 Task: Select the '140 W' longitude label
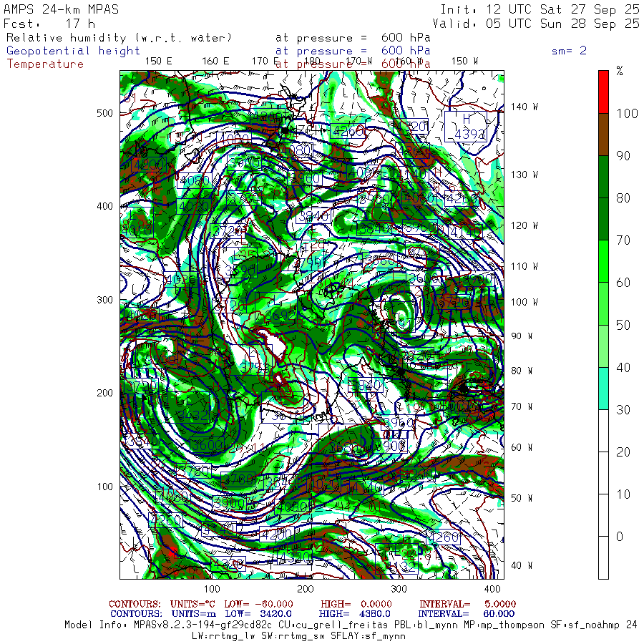(524, 107)
